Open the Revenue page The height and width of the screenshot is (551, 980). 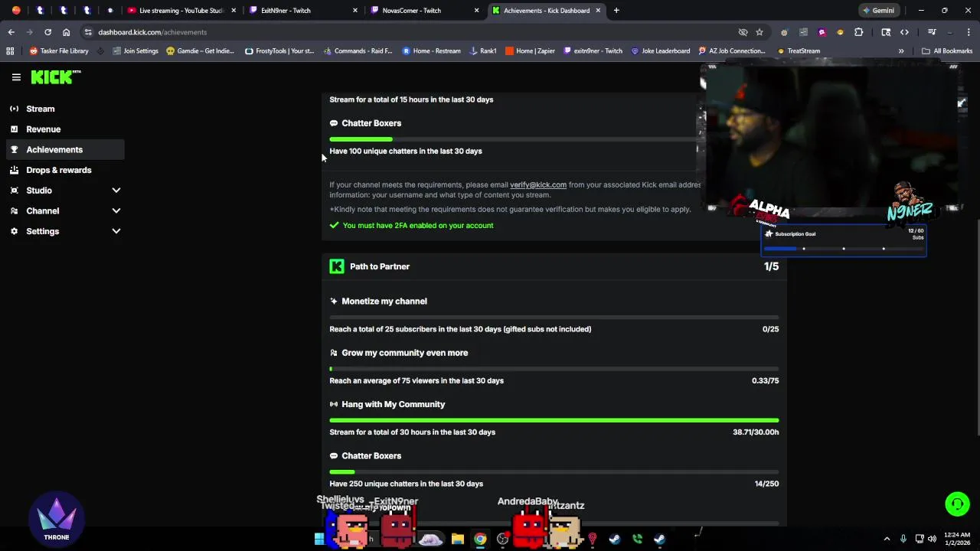pos(44,129)
